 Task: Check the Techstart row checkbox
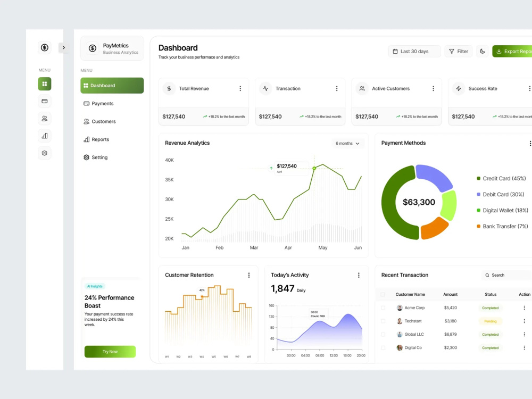pos(383,321)
